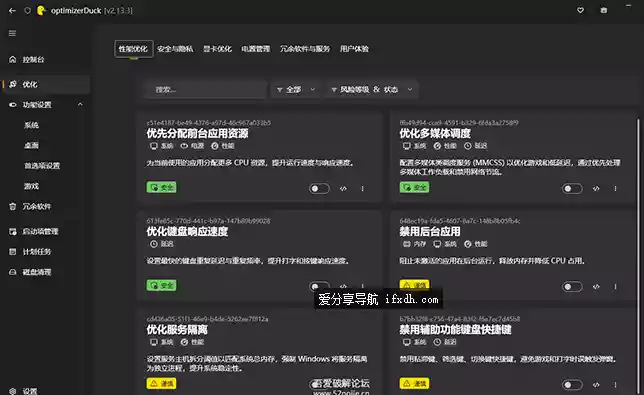The height and width of the screenshot is (395, 644).
Task: Turn on the 禁用后台应用 switch
Action: (572, 287)
